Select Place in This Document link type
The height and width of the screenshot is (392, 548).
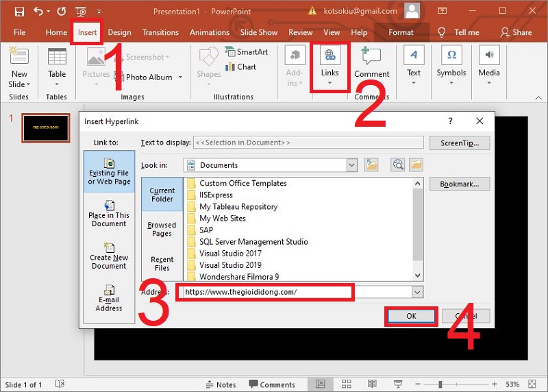pos(109,214)
